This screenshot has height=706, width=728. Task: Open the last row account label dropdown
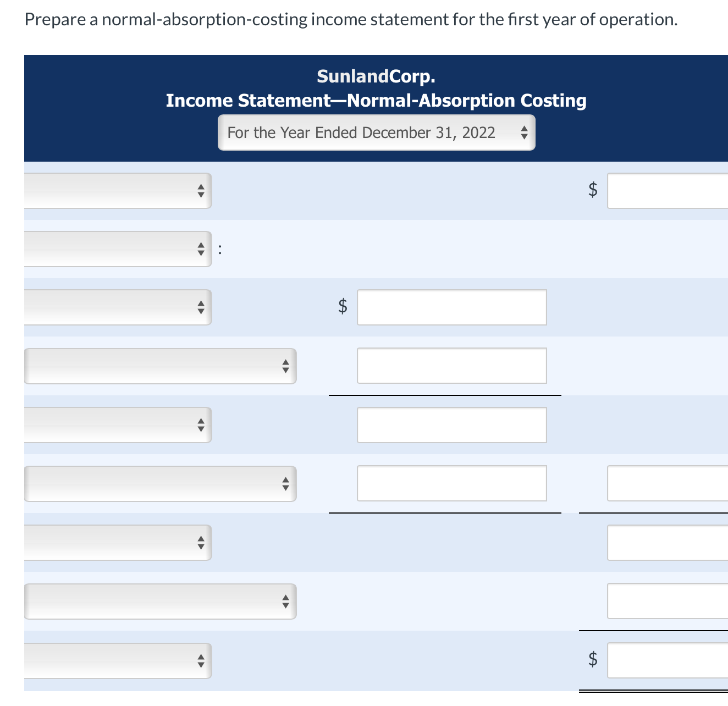click(118, 660)
